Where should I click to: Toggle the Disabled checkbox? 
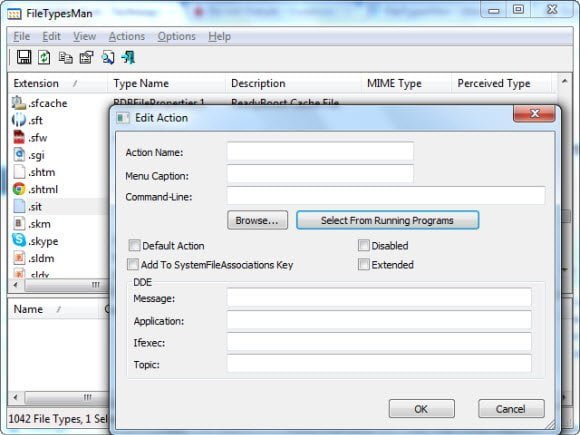tap(364, 245)
